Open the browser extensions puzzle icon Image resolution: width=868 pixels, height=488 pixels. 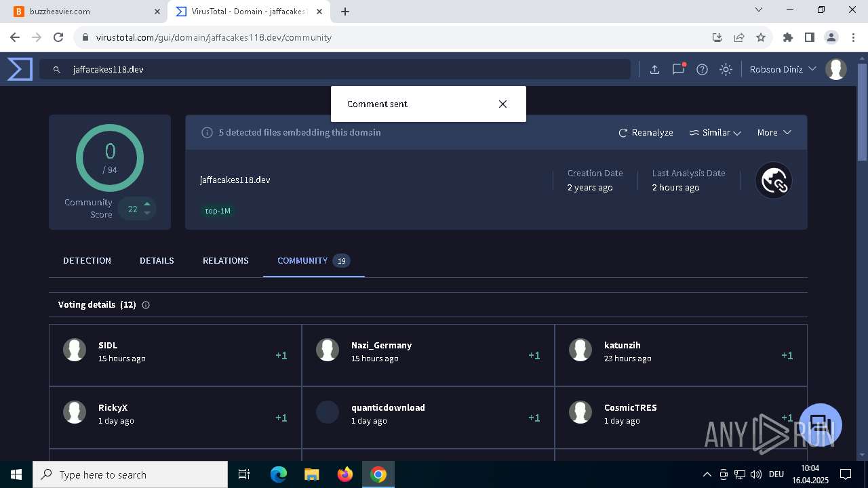tap(788, 37)
